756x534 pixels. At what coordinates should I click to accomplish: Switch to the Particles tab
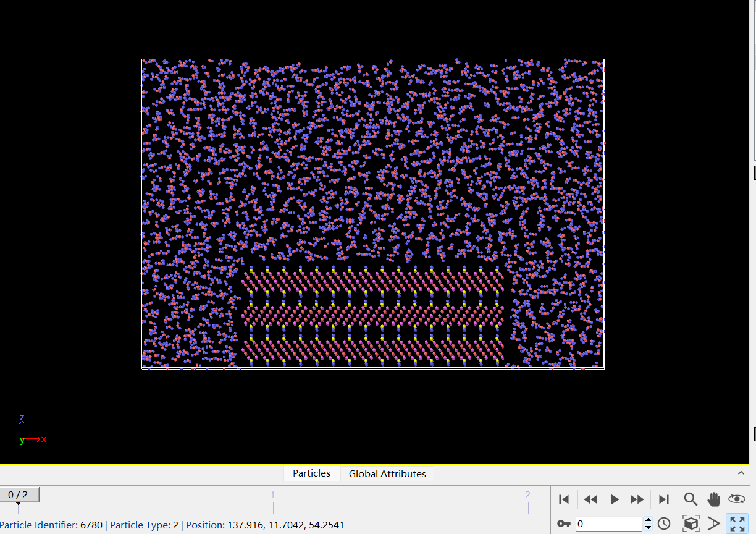tap(311, 473)
